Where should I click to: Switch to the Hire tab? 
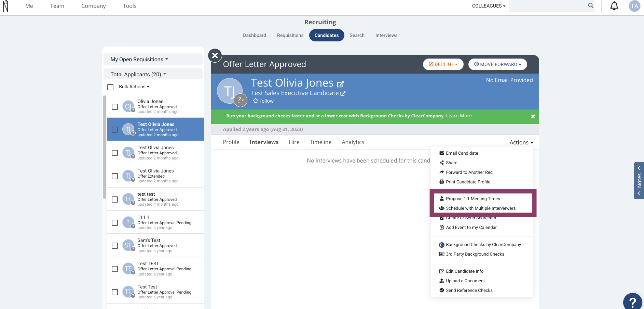tap(294, 142)
